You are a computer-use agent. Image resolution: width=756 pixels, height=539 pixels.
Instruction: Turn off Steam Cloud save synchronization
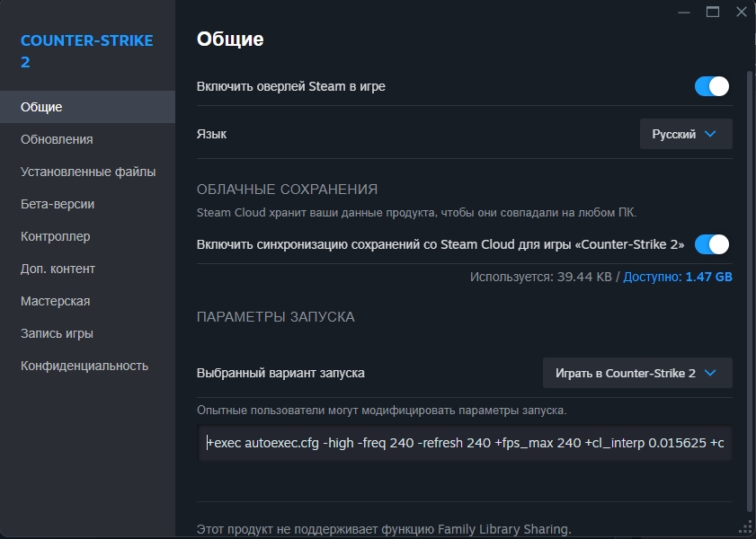711,244
